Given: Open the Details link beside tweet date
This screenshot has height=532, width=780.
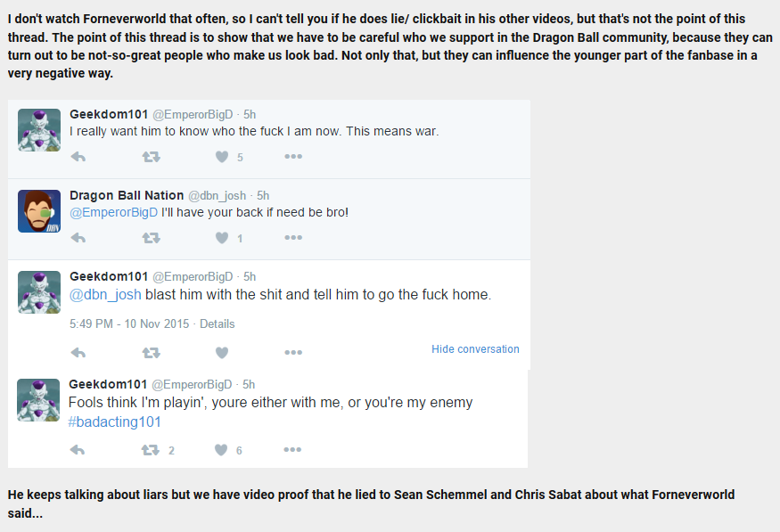Looking at the screenshot, I should coord(217,323).
